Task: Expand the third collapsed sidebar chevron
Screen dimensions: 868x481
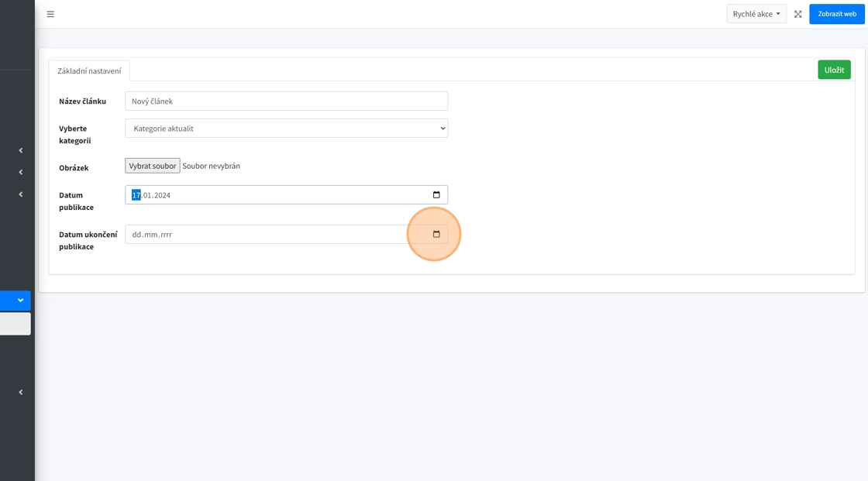Action: coord(20,194)
